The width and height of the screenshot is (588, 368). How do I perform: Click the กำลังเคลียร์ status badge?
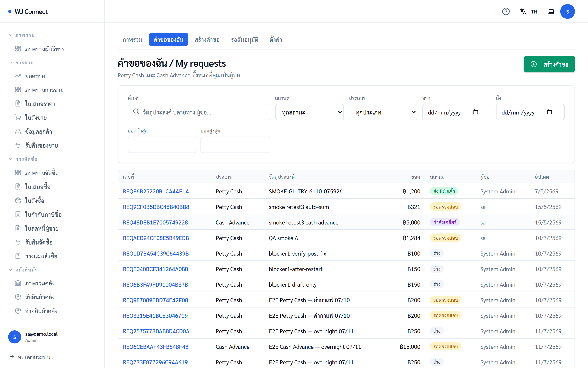point(445,222)
